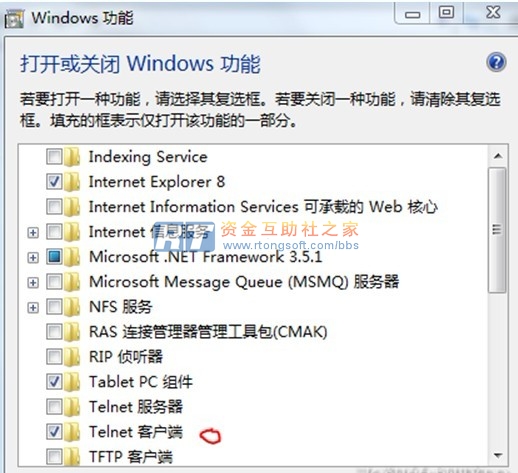The image size is (518, 473).
Task: Click the scrollbar down arrow
Action: (x=498, y=455)
